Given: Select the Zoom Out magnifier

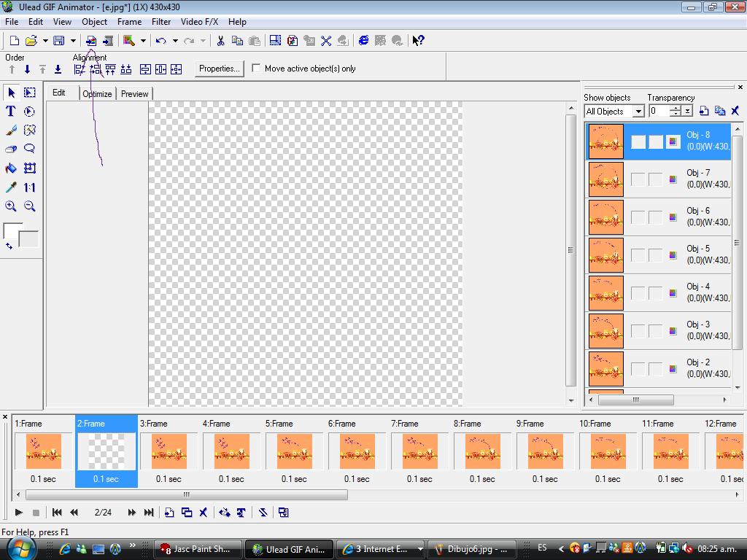Looking at the screenshot, I should (x=29, y=206).
